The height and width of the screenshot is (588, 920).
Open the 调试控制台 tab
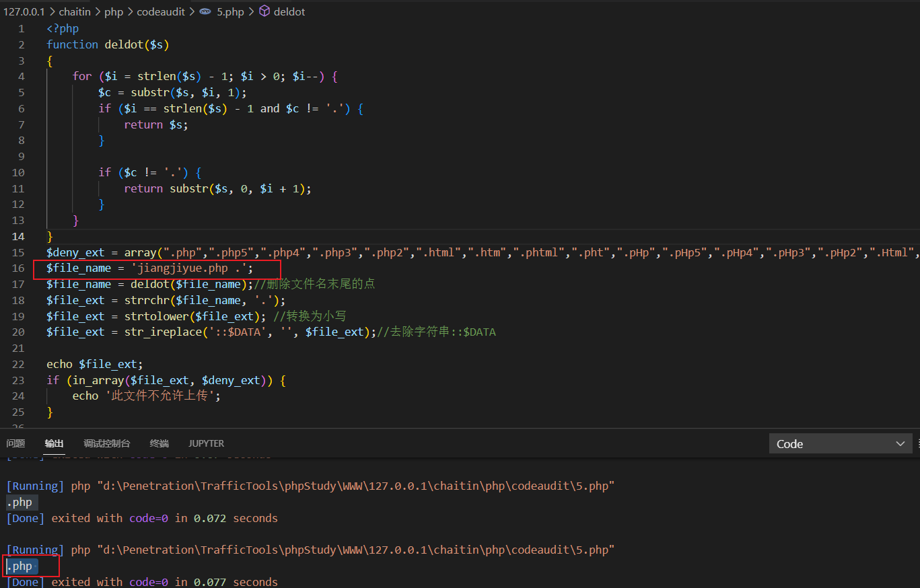106,443
